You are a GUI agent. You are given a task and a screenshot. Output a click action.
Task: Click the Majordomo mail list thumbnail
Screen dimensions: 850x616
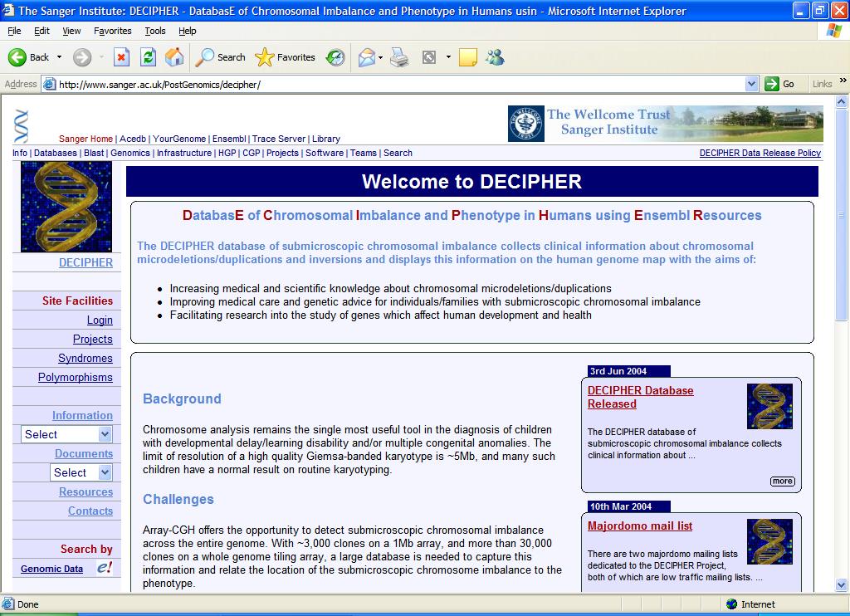pyautogui.click(x=769, y=542)
